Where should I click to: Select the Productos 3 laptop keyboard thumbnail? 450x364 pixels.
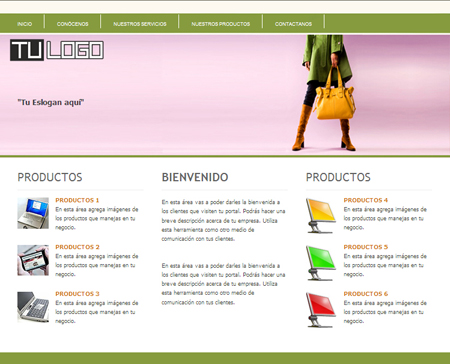[33, 307]
